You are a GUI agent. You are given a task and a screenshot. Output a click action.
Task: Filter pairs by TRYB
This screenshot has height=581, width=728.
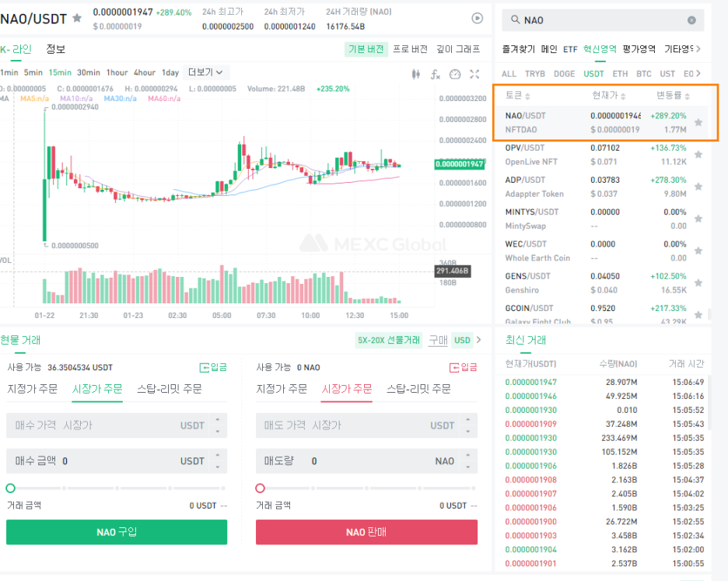pyautogui.click(x=535, y=73)
